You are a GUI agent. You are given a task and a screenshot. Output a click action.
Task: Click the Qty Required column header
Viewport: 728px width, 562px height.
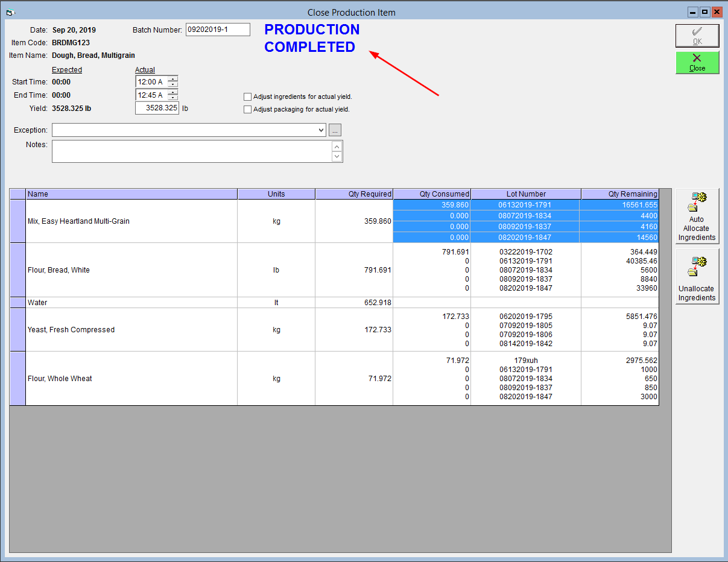pos(354,194)
